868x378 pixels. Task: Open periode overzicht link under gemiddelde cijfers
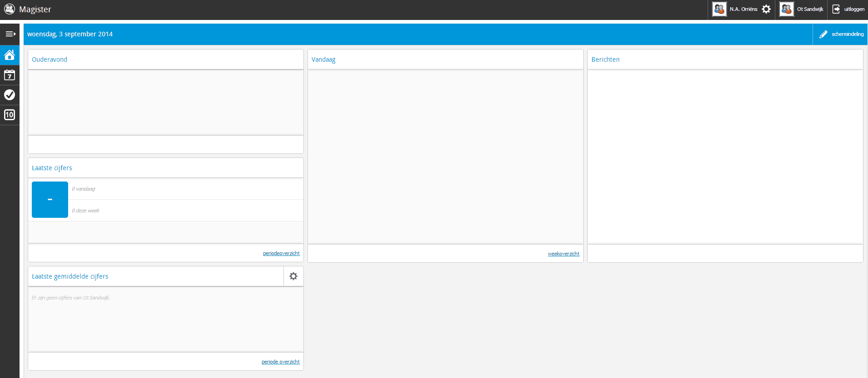(x=280, y=362)
